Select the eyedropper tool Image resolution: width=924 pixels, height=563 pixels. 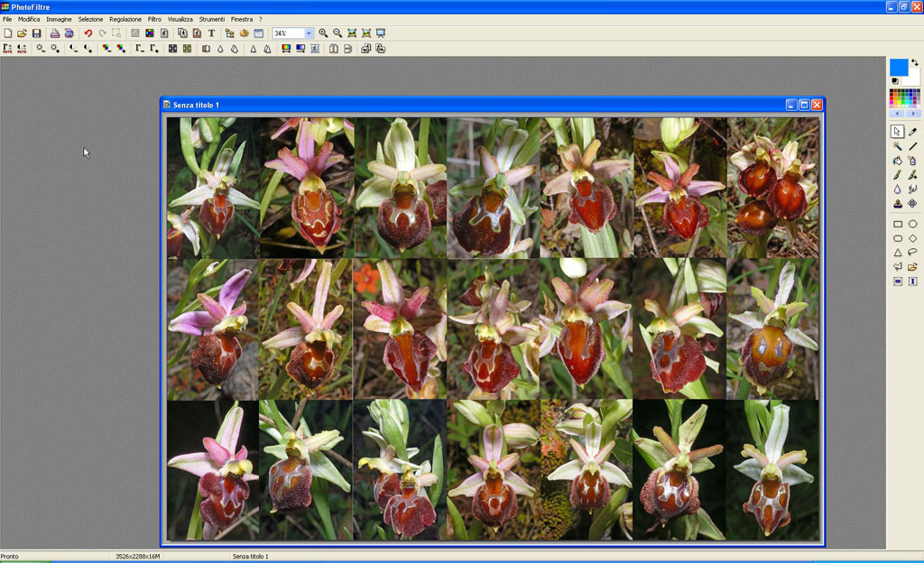pos(912,132)
